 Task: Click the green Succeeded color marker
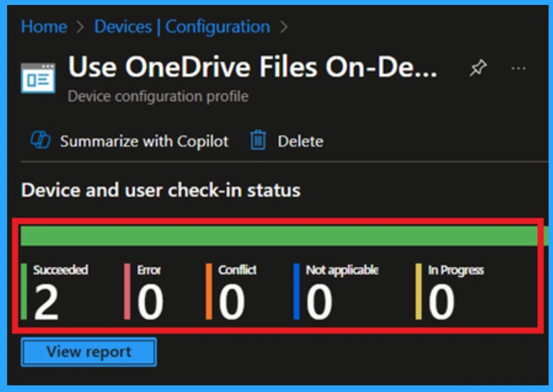tap(24, 291)
